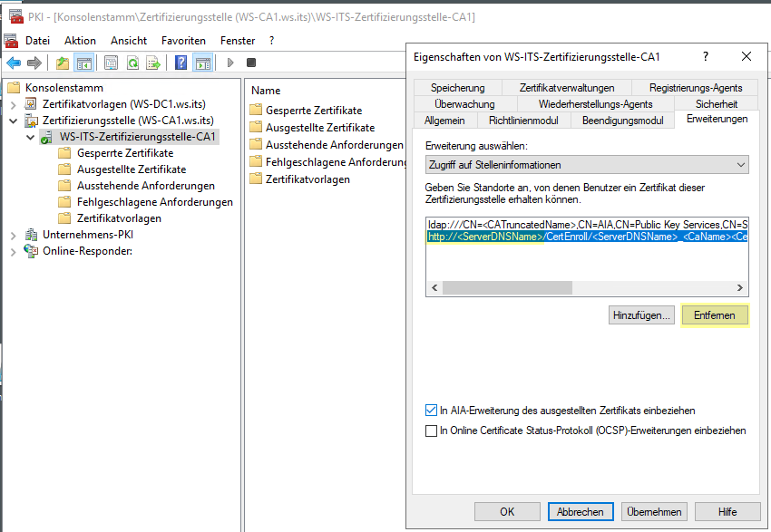771x532 pixels.
Task: Toggle the Action pane toolbar icon
Action: [202, 63]
